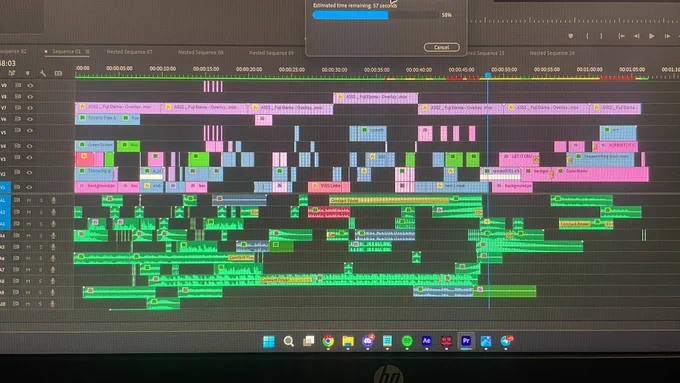Mute audio track A4

29,236
